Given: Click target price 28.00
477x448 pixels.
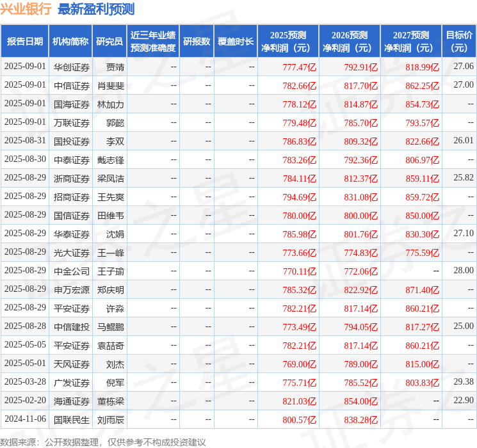Looking at the screenshot, I should pyautogui.click(x=464, y=270).
